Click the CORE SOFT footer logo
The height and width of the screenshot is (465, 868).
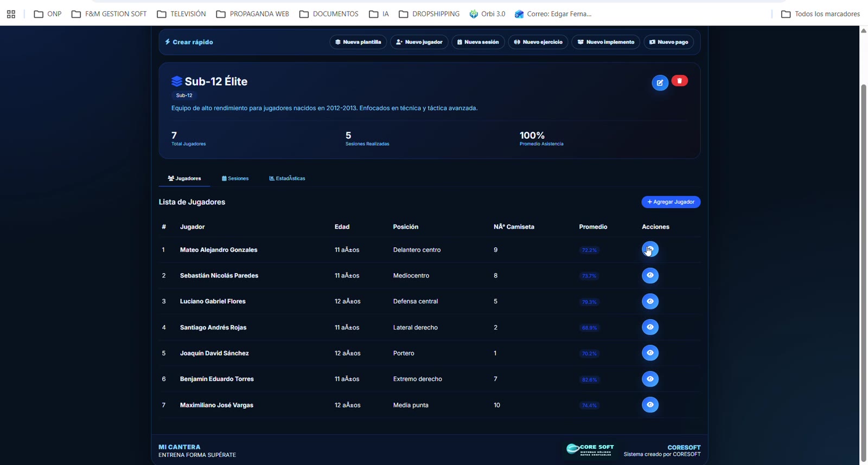click(x=590, y=450)
